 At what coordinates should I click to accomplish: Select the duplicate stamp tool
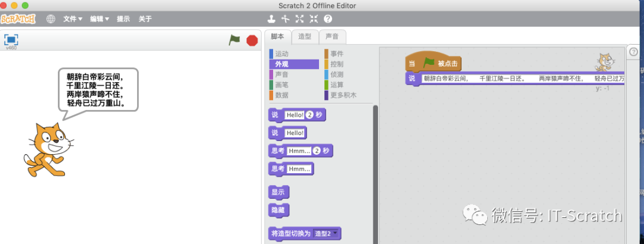pyautogui.click(x=271, y=19)
